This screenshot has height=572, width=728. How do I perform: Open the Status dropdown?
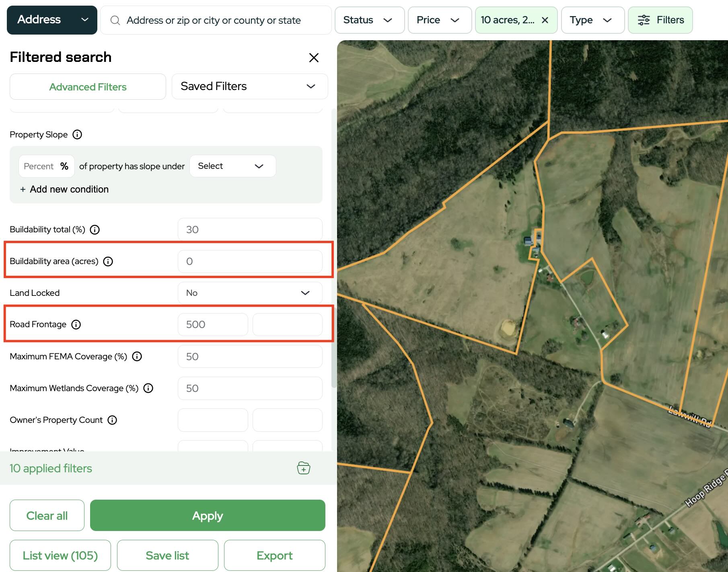coord(370,20)
